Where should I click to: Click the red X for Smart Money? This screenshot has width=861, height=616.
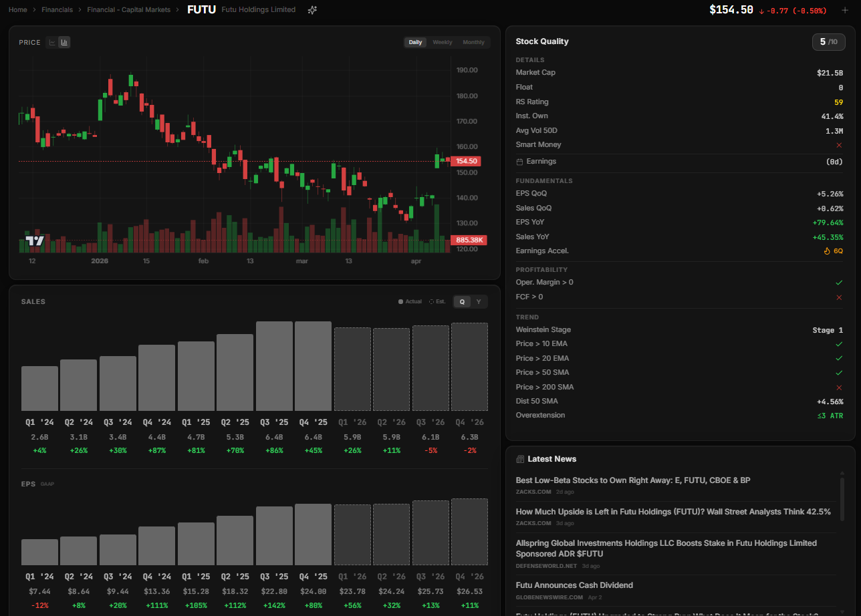pos(839,145)
